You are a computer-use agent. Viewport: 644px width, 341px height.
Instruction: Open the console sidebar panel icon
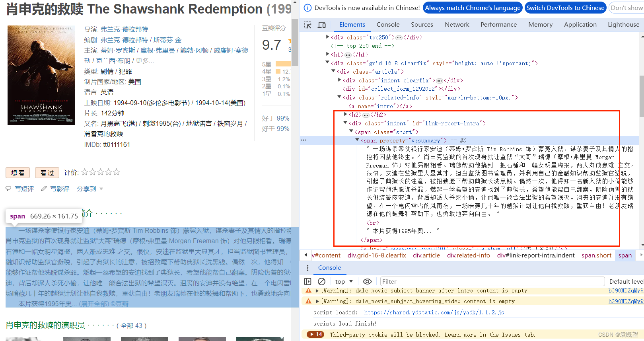308,281
